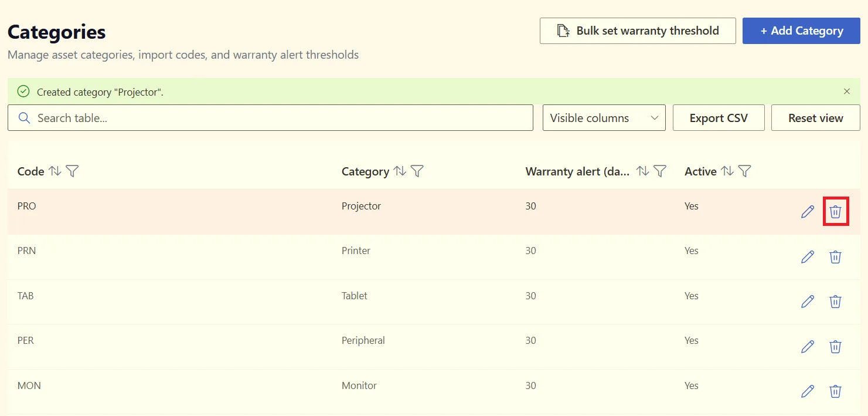Click the Tablet category name
This screenshot has height=416, width=868.
pyautogui.click(x=355, y=296)
